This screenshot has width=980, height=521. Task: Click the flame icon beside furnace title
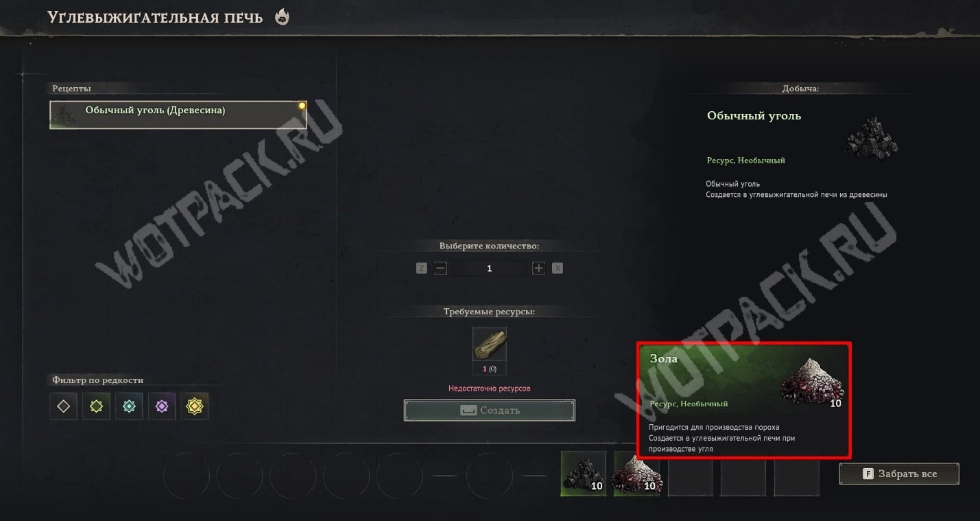282,17
